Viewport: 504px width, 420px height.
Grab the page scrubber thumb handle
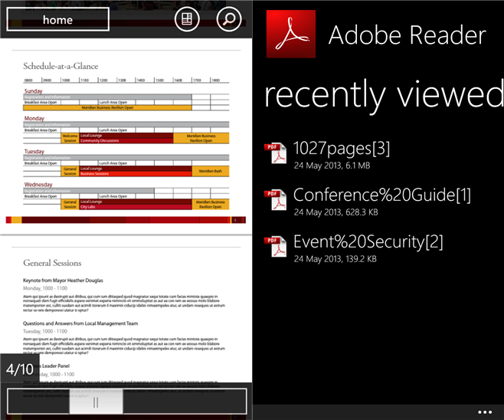96,402
